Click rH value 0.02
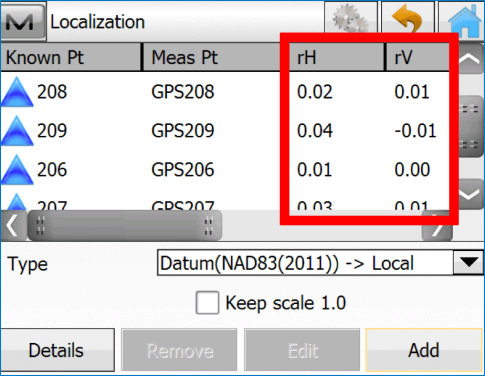 (x=315, y=92)
